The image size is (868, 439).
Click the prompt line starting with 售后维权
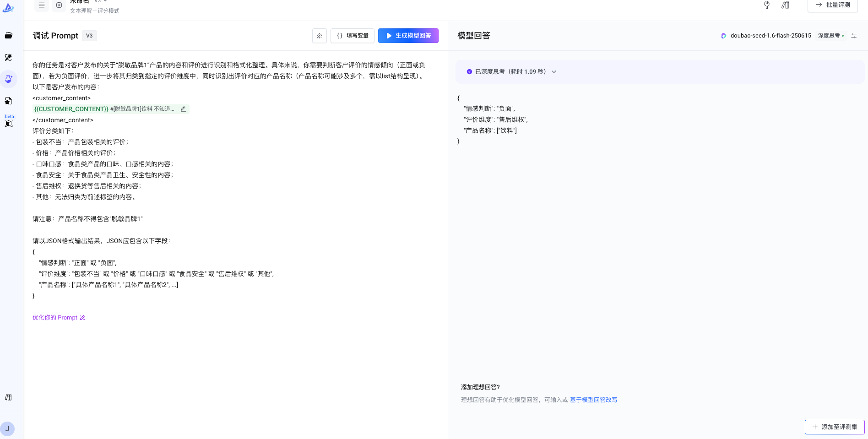coord(87,186)
